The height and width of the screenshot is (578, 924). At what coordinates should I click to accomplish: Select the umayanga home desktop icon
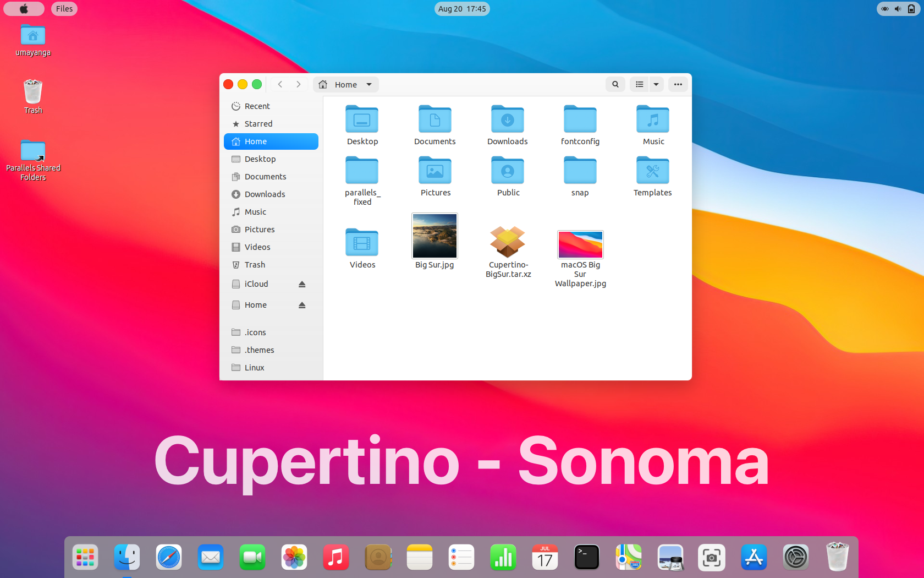tap(33, 41)
